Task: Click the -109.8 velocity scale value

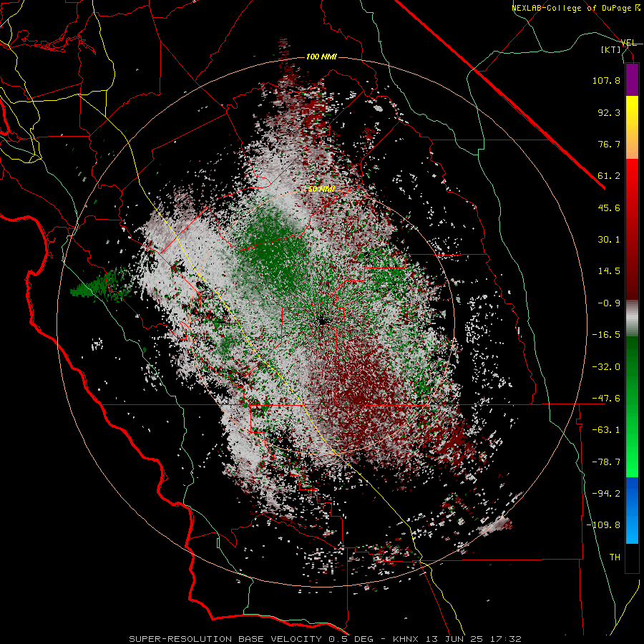Action: [603, 525]
